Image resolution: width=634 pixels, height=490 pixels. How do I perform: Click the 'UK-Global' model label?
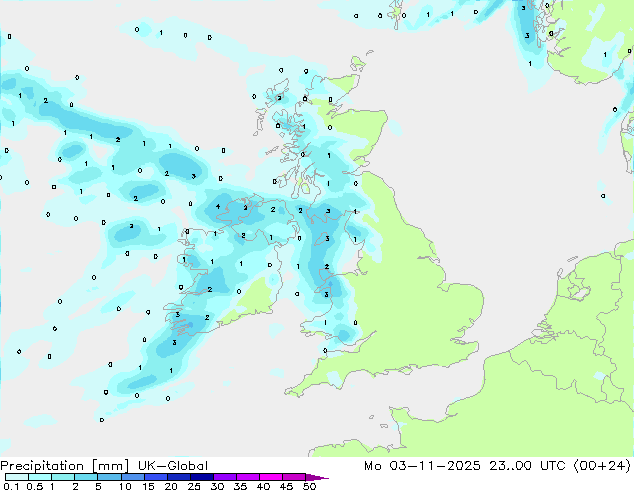click(x=173, y=466)
